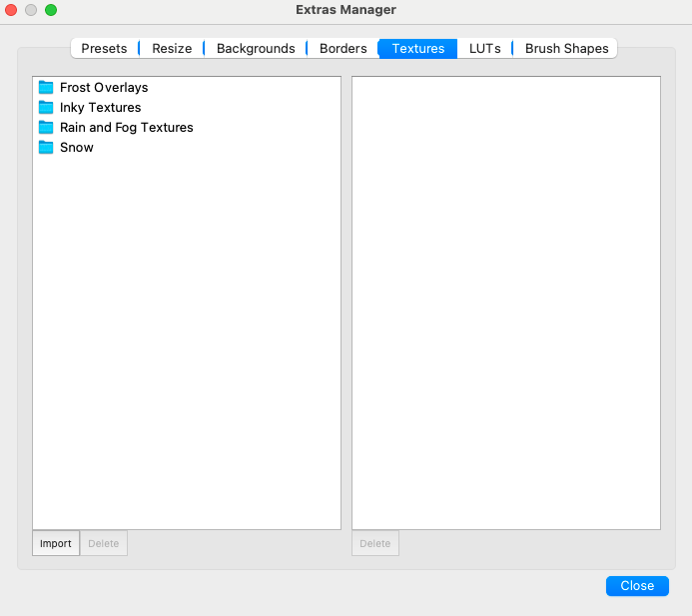Go to the Backgrounds tab

click(256, 48)
